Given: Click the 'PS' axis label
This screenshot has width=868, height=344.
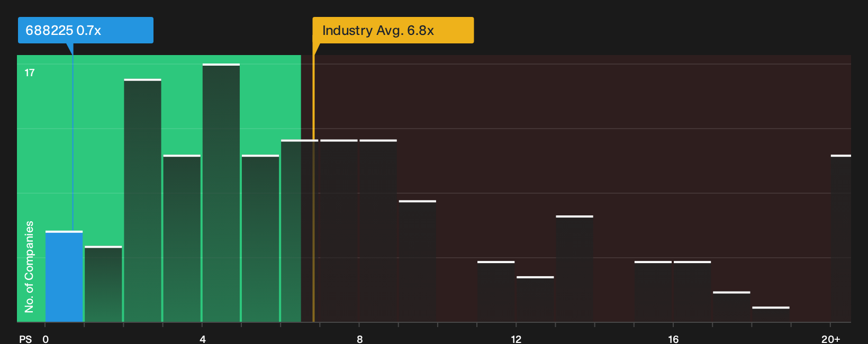Looking at the screenshot, I should click(x=25, y=339).
